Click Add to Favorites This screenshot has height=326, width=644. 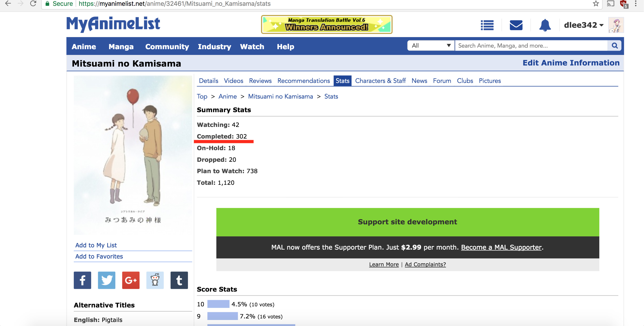pos(99,256)
